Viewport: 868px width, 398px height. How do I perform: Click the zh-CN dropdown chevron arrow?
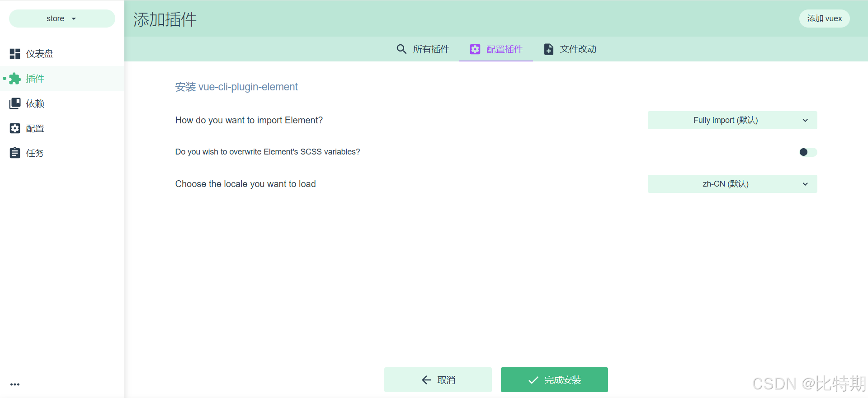click(805, 184)
